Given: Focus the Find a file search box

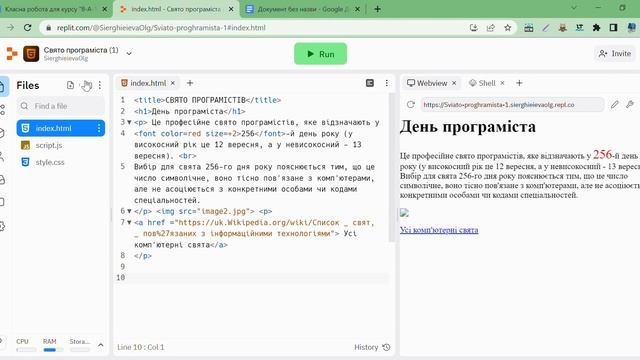Looking at the screenshot, I should [61, 106].
